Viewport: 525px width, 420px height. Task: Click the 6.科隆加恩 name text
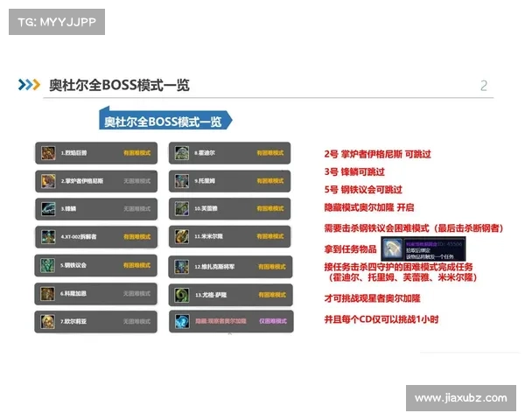[73, 294]
